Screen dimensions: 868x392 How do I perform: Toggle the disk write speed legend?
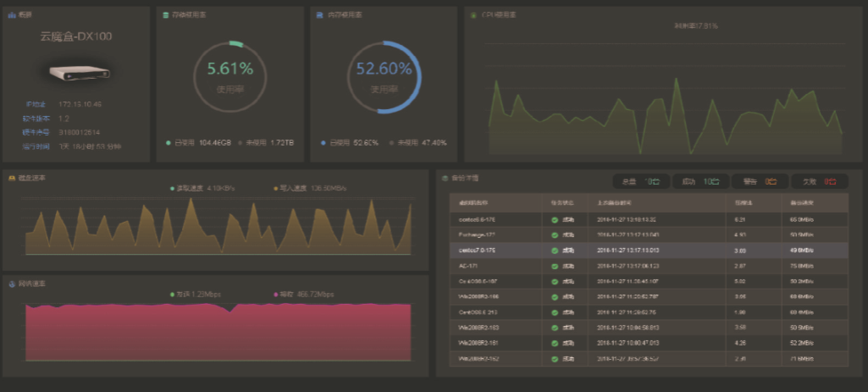tap(301, 188)
